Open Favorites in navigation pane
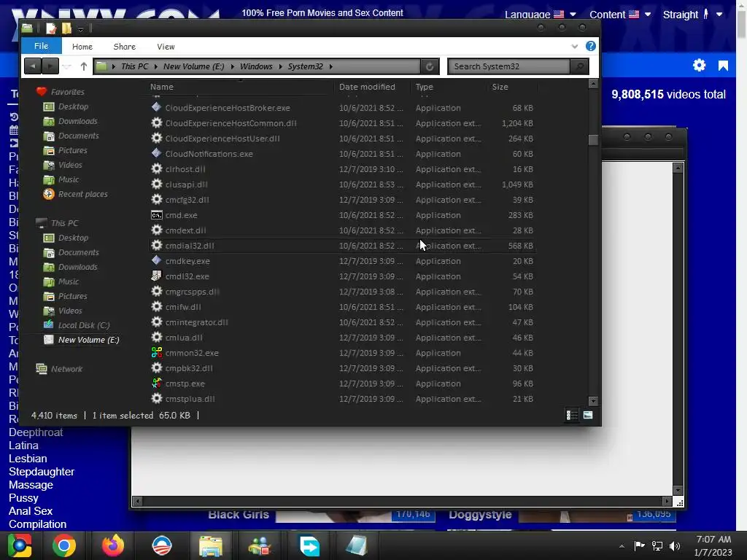This screenshot has width=747, height=560. click(x=67, y=92)
